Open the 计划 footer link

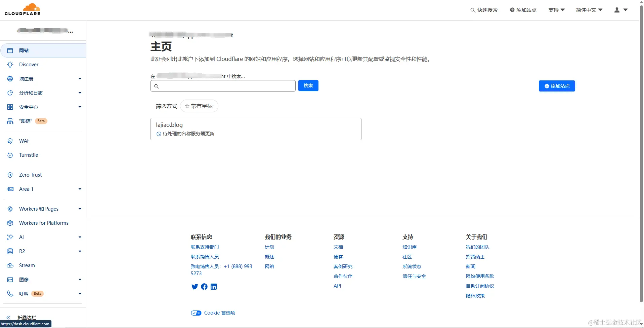pyautogui.click(x=269, y=247)
